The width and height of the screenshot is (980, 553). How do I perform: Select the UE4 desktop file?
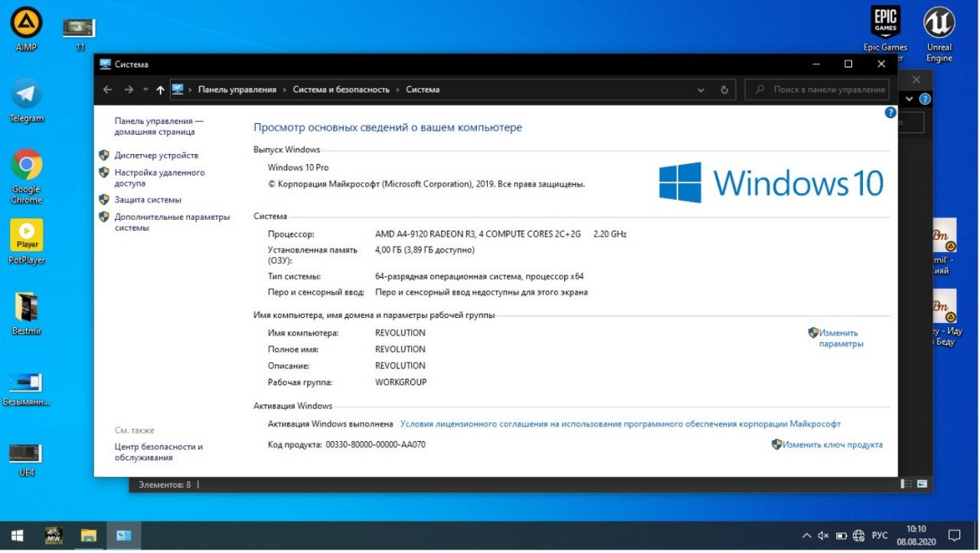[26, 460]
